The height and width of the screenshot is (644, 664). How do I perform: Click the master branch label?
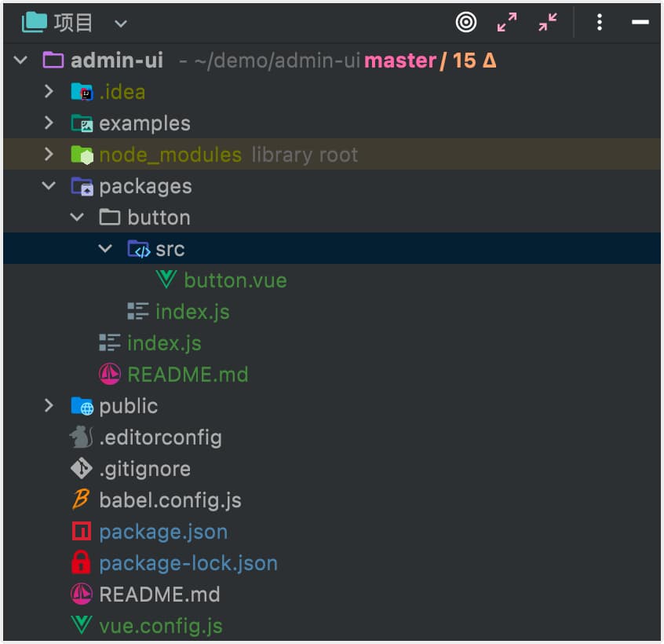point(399,60)
